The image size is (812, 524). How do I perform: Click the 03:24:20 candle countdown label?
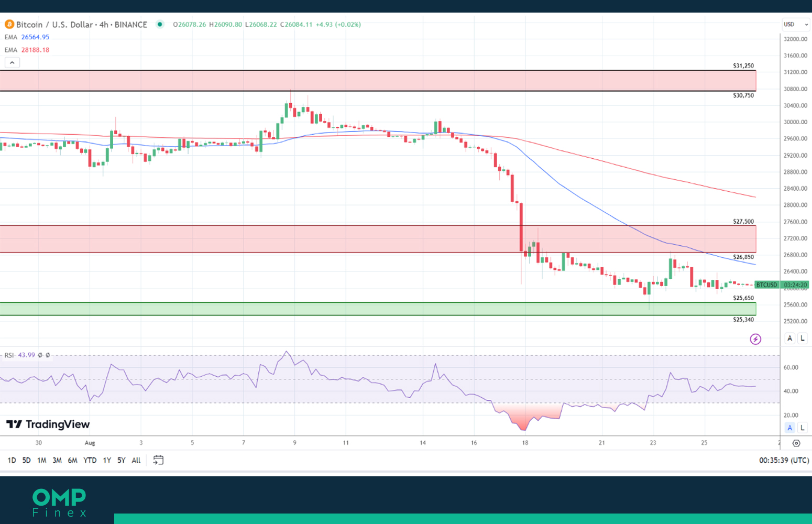[795, 285]
